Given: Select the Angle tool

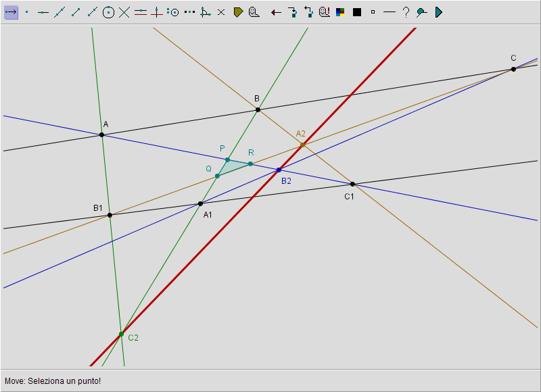Looking at the screenshot, I should coord(206,12).
